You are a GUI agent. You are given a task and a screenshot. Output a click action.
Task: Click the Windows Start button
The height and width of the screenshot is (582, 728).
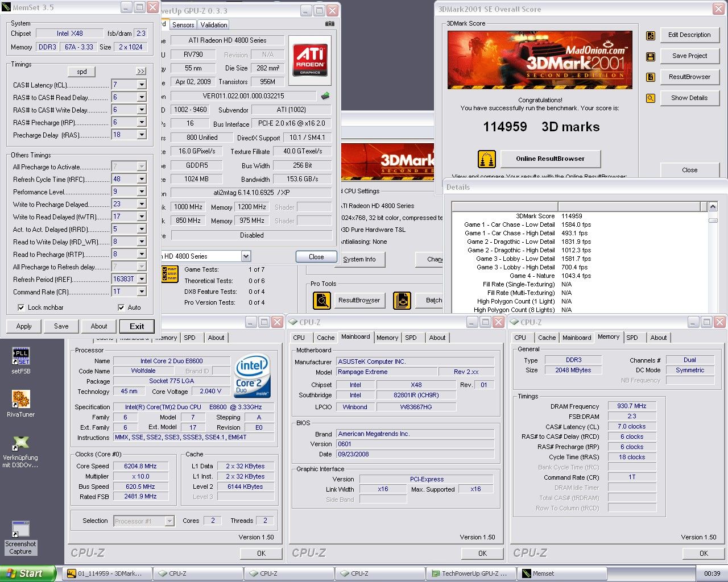pos(28,573)
